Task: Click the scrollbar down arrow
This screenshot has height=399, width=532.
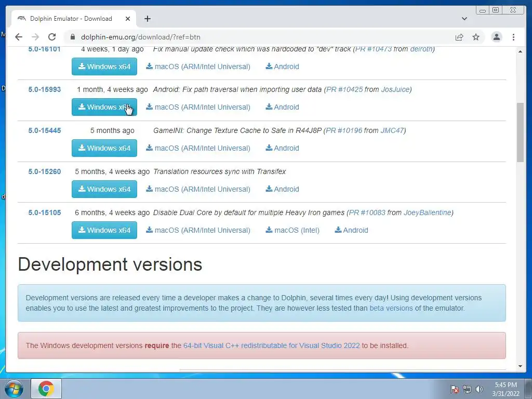Action: [x=520, y=366]
